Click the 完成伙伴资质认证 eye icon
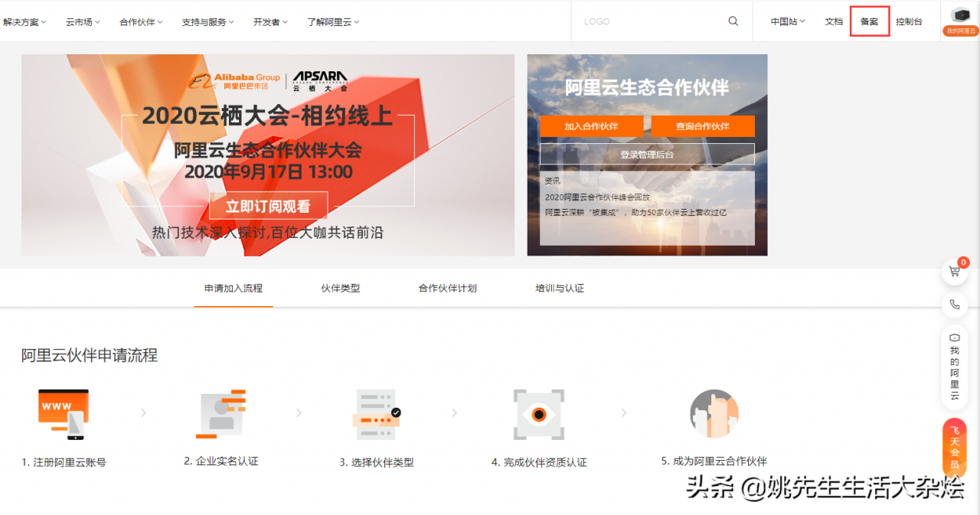This screenshot has height=515, width=980. pos(538,414)
